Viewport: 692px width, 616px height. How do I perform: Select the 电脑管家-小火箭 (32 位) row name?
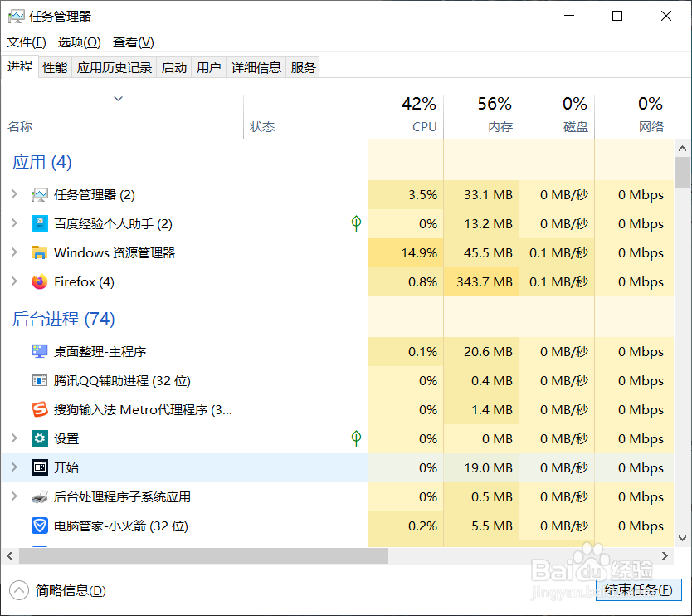(x=121, y=526)
